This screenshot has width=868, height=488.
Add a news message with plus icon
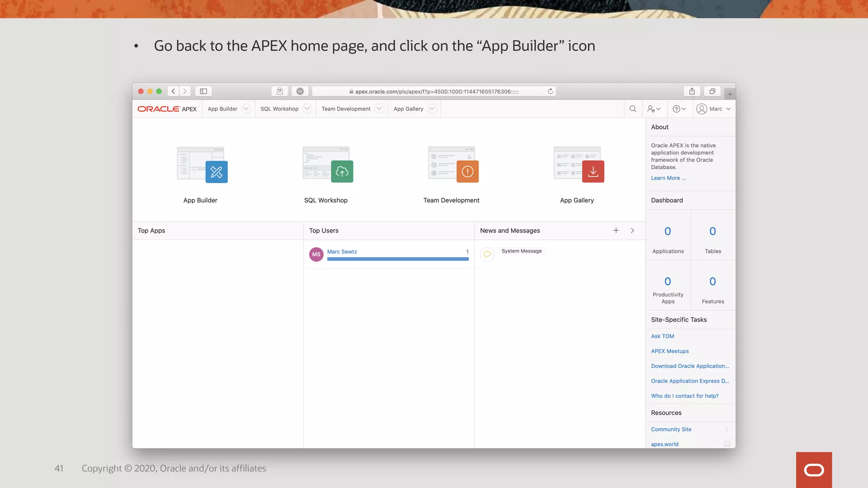[616, 230]
